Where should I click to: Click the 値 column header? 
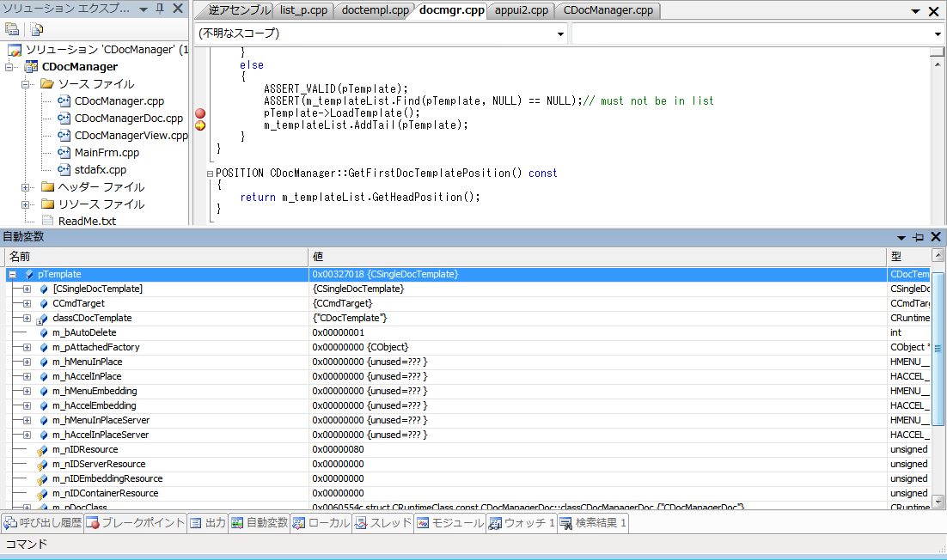pos(597,257)
